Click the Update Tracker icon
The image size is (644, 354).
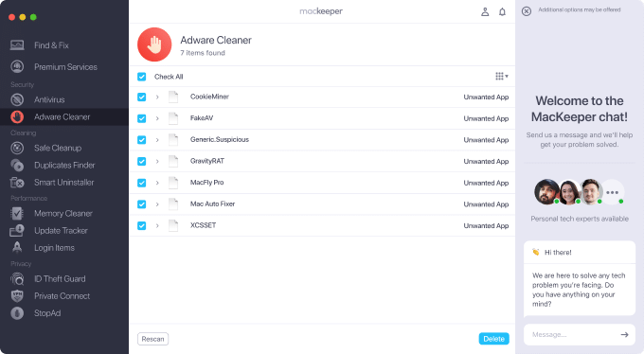pyautogui.click(x=17, y=231)
